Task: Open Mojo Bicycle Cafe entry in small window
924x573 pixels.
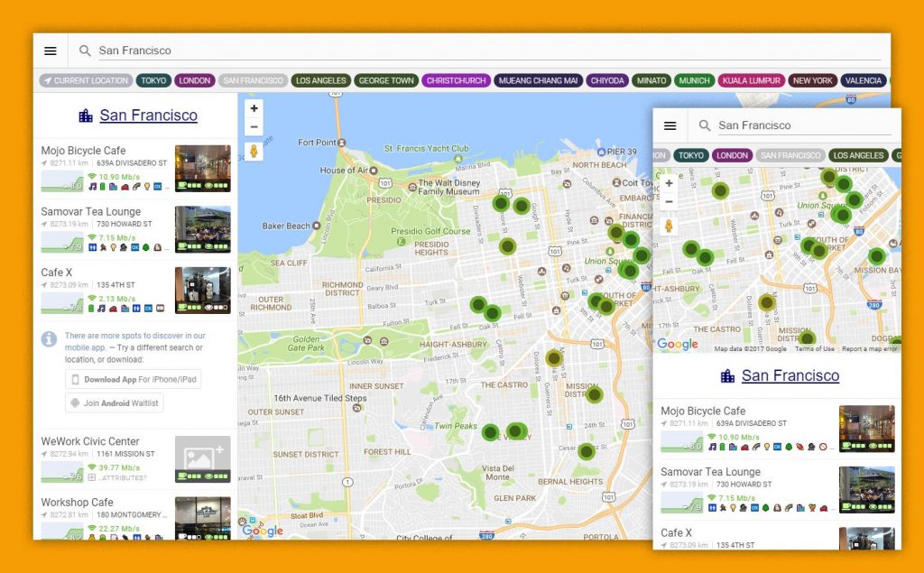Action: pyautogui.click(x=777, y=430)
